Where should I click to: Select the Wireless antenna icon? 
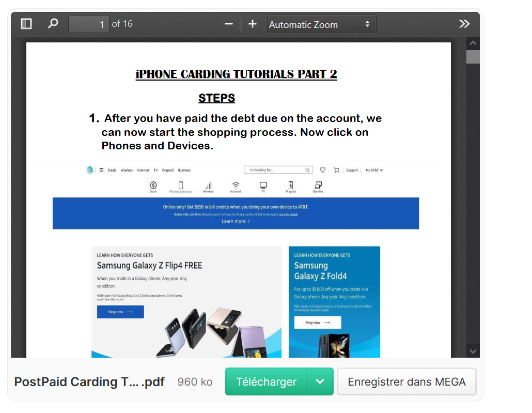pyautogui.click(x=208, y=186)
